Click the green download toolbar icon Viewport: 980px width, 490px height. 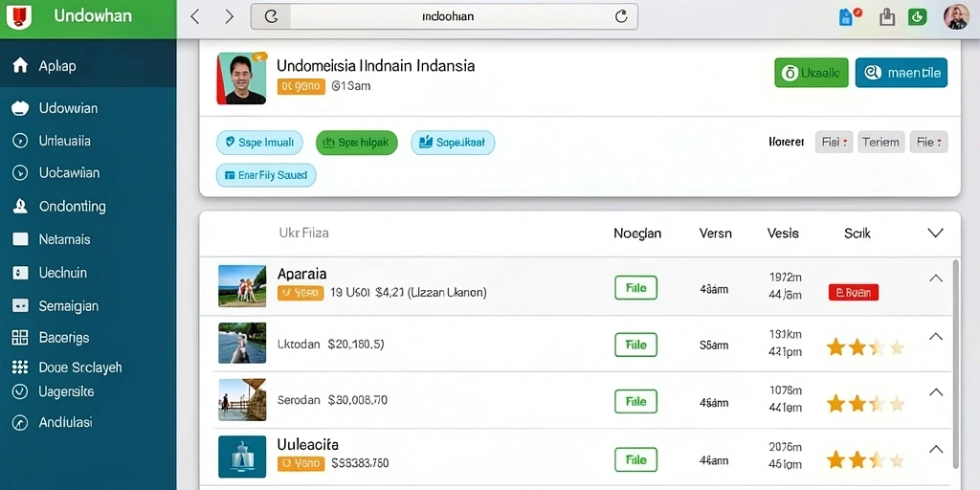coord(917,17)
